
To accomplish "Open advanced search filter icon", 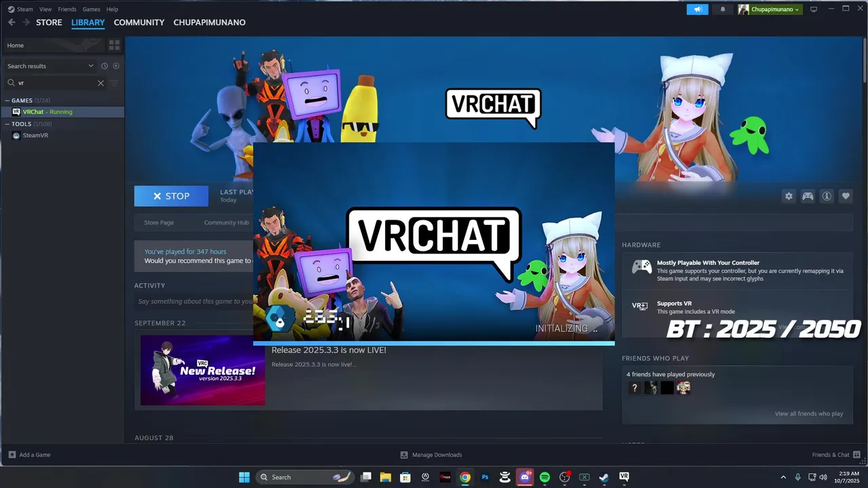I will pos(114,83).
